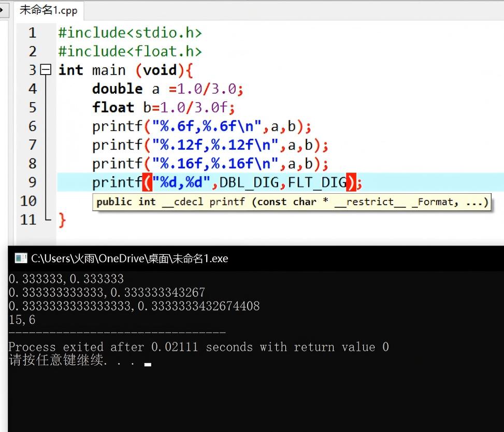Screen dimensions: 504x432
Task: Click console output '0.333333,0.333333'
Action: 66,279
